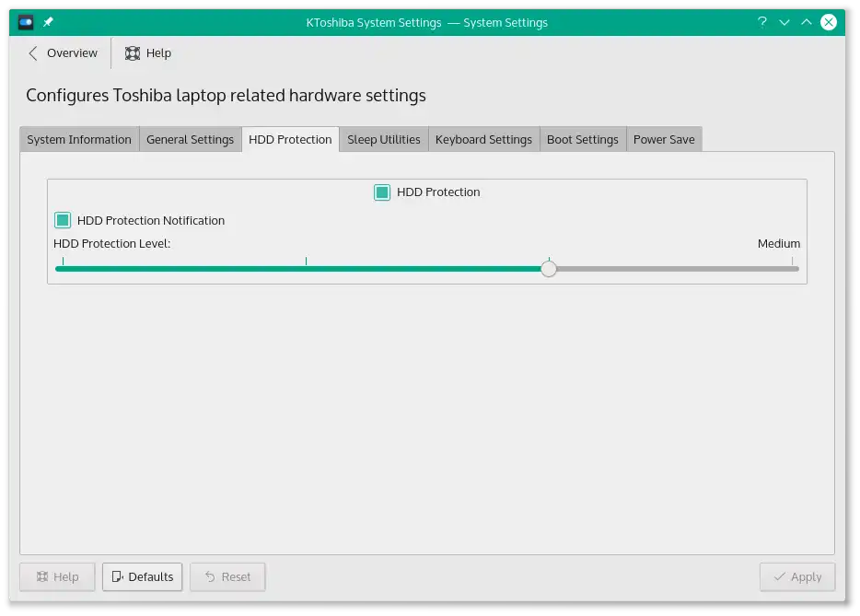Open Keyboard Settings tab

(x=483, y=139)
